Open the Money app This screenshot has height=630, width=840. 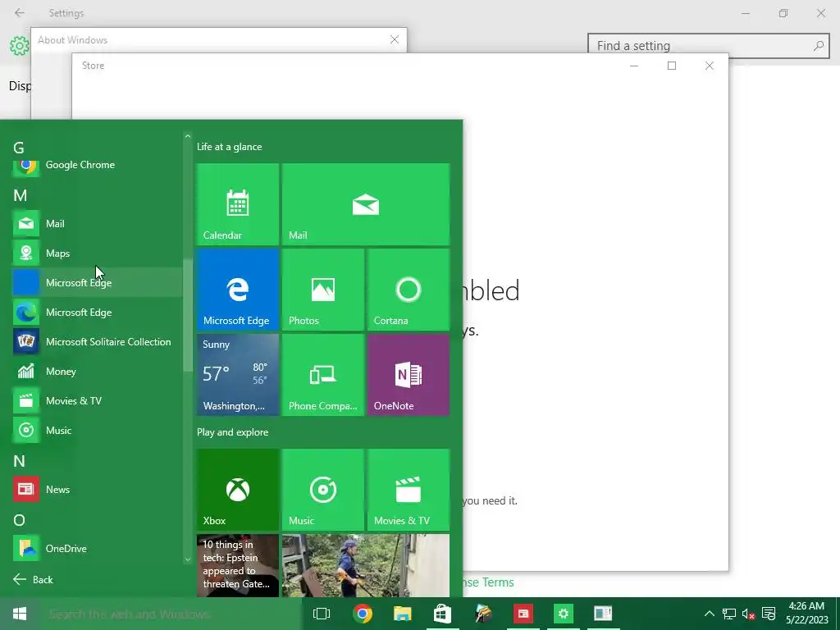pyautogui.click(x=97, y=372)
